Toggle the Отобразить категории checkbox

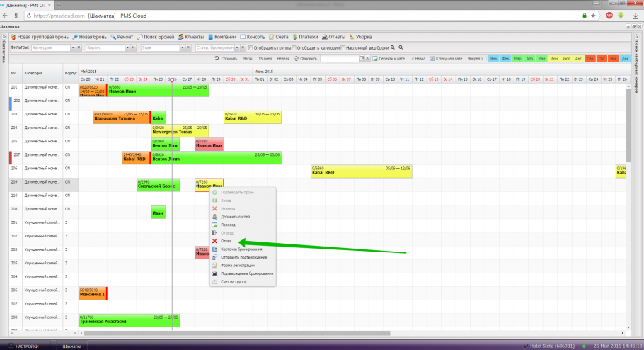[x=291, y=47]
